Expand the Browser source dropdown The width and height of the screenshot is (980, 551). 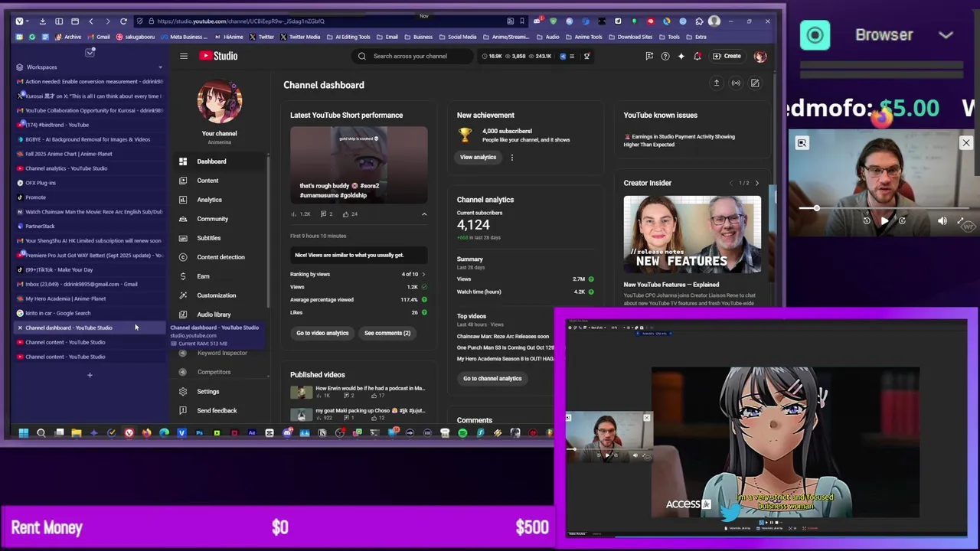[x=946, y=35]
